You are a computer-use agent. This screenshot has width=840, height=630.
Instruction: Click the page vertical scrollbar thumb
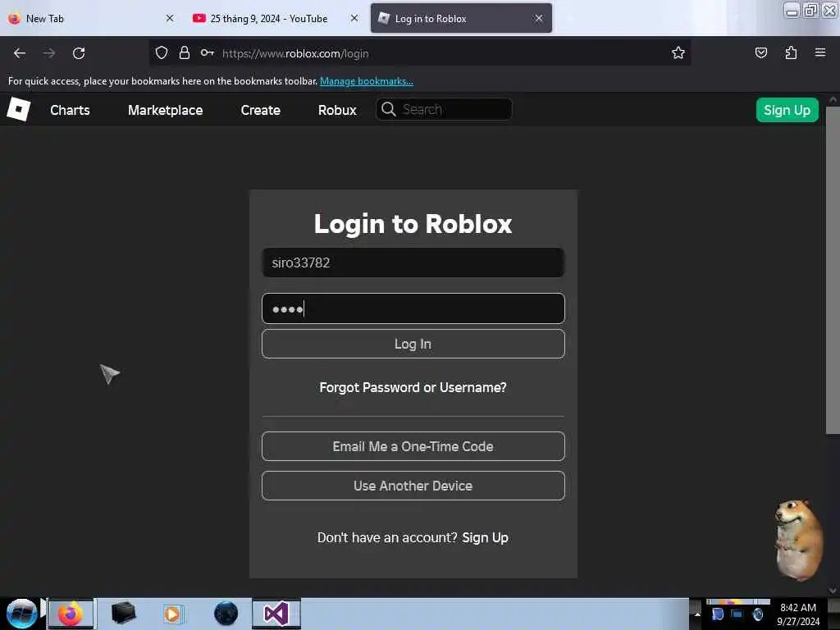coord(832,271)
